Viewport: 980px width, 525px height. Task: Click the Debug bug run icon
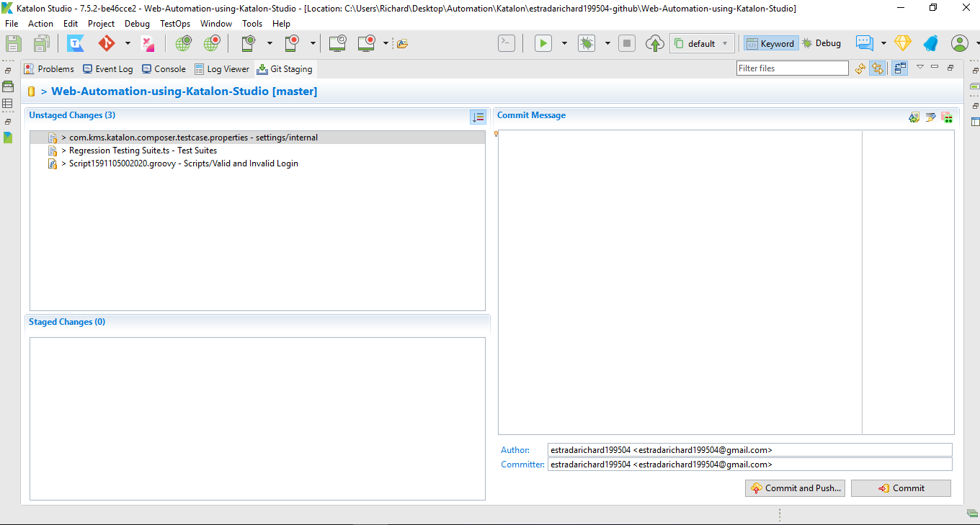587,43
